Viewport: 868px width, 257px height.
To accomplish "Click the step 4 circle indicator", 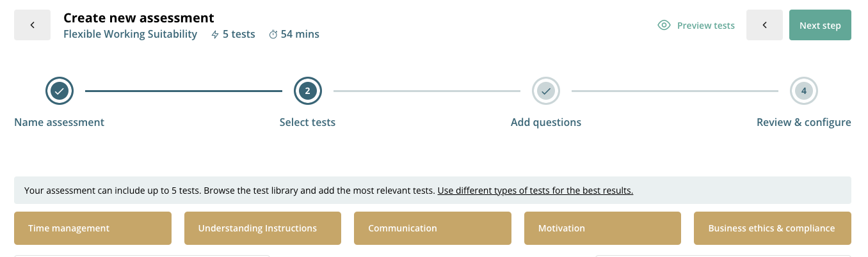I will (804, 91).
